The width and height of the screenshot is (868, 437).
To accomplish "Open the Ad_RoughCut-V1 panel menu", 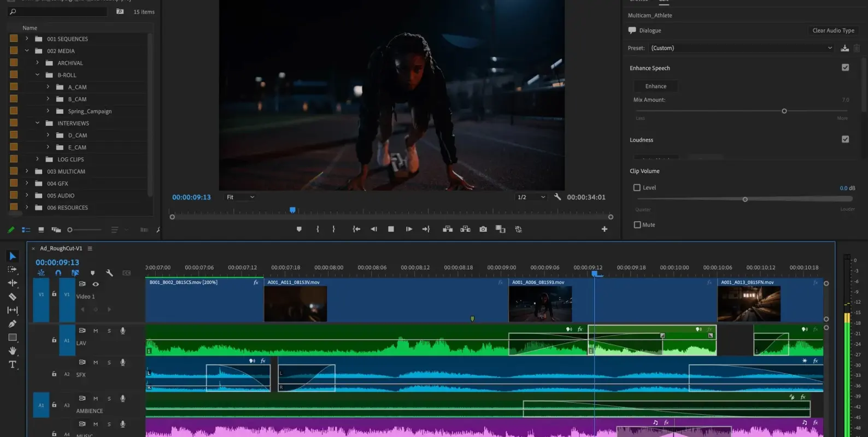I will 90,249.
